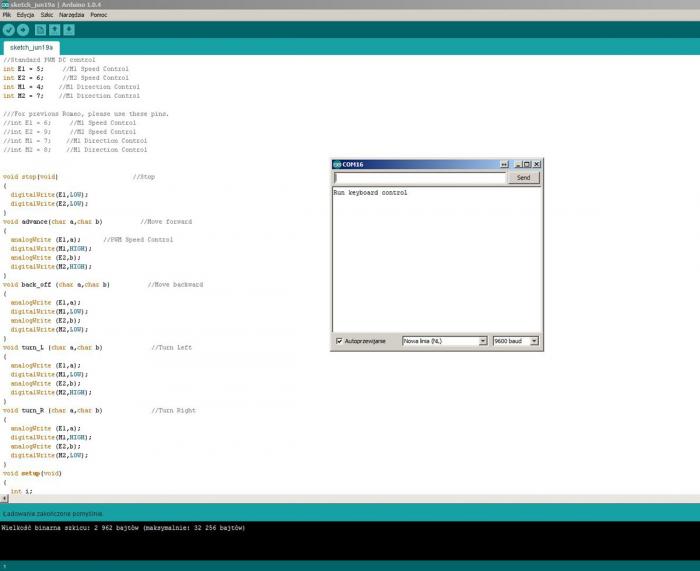Click the serial monitor text input field
The image size is (700, 571).
tap(419, 178)
